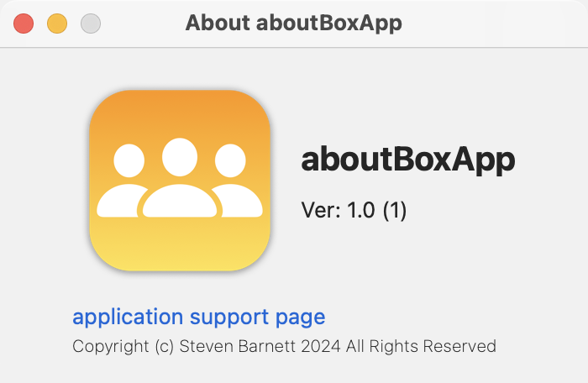The image size is (588, 383).
Task: Close the About aboutBoxApp window
Action: pos(24,24)
